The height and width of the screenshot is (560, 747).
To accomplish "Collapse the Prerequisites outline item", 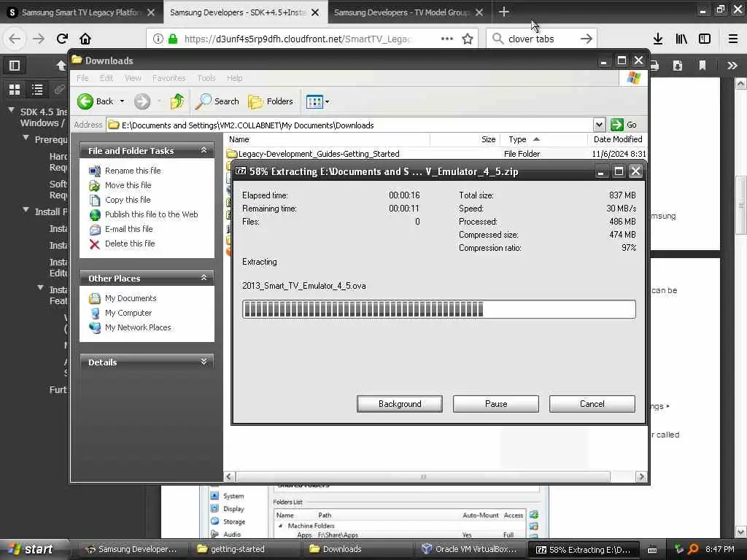I will coord(26,138).
